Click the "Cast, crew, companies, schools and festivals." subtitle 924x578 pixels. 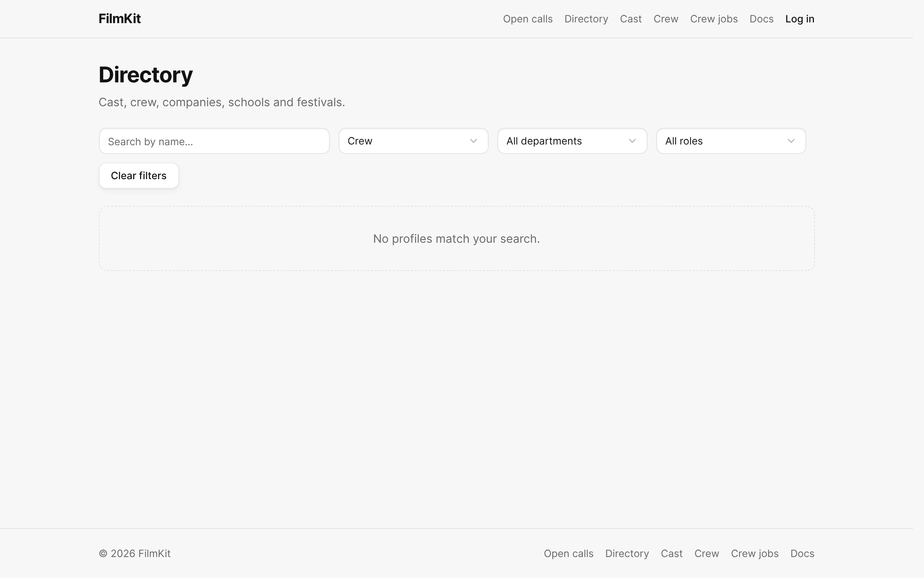(222, 102)
